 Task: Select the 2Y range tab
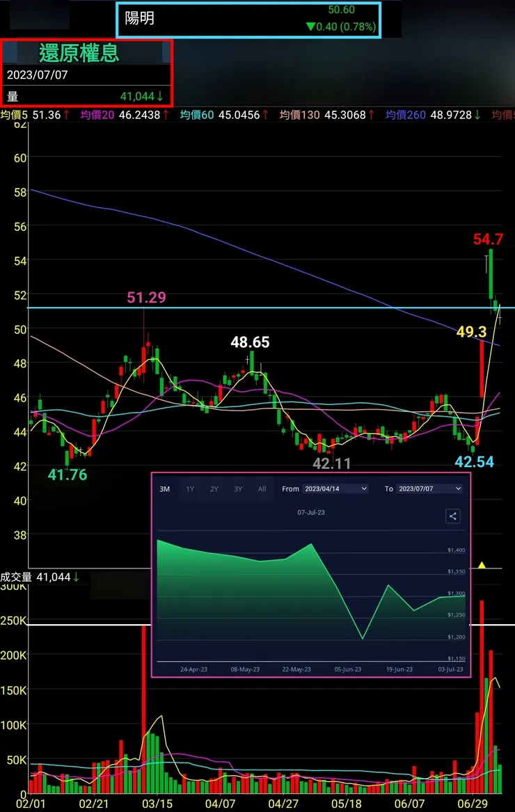click(214, 489)
